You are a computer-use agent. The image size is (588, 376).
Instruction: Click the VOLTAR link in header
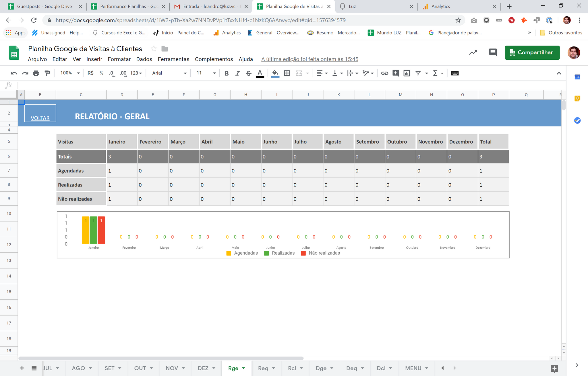[40, 118]
